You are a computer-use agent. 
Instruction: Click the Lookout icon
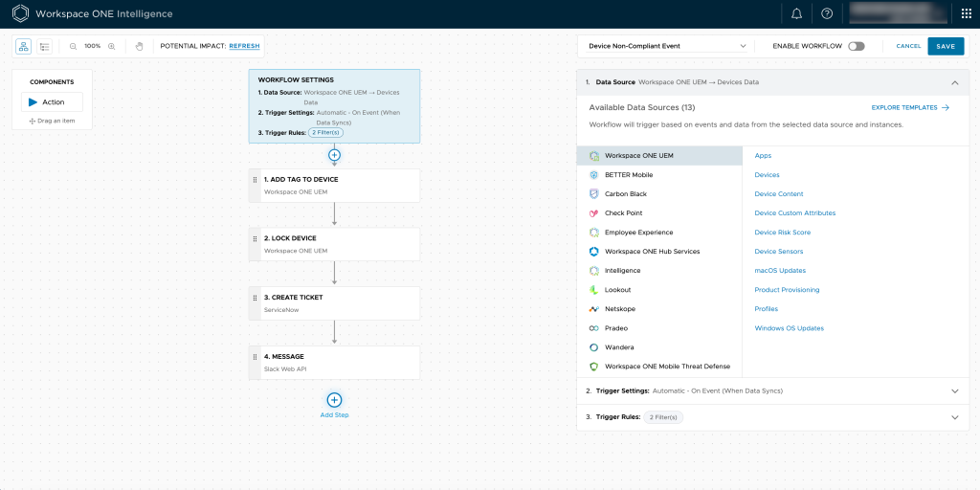pyautogui.click(x=593, y=290)
